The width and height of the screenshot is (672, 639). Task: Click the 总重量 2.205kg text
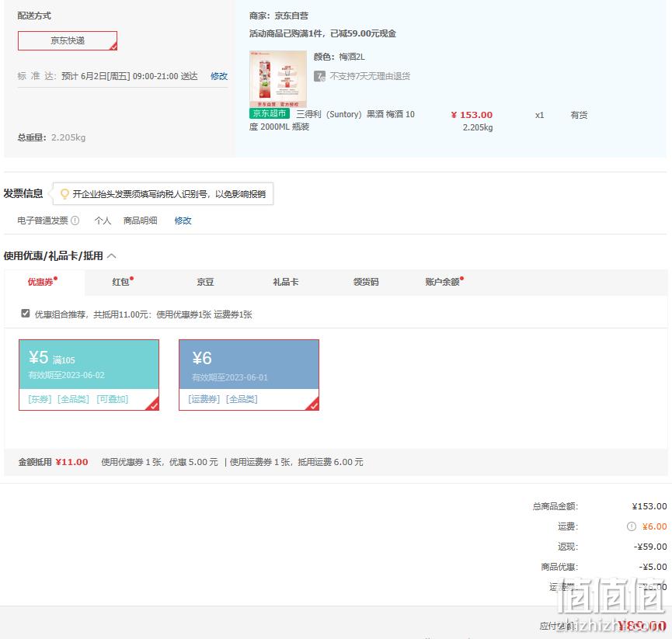click(51, 137)
